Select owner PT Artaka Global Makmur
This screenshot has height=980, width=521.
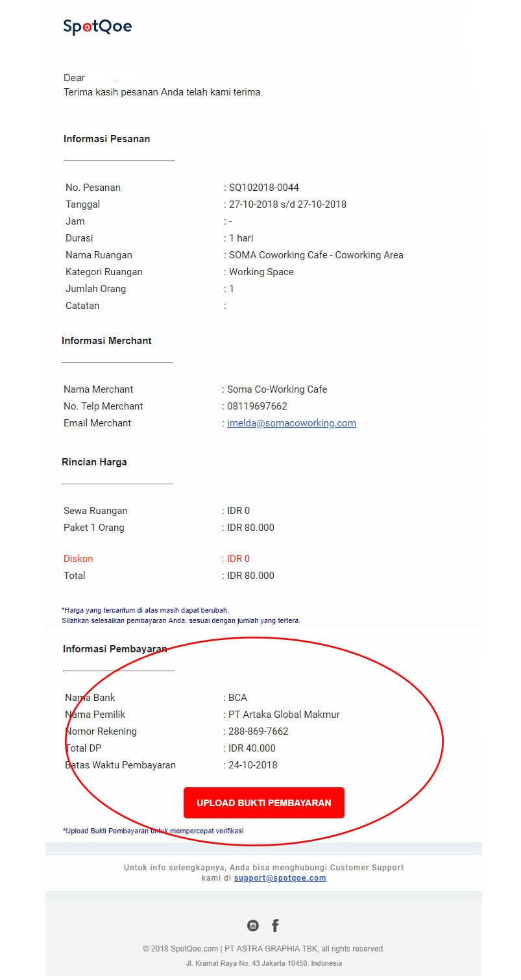tap(284, 715)
